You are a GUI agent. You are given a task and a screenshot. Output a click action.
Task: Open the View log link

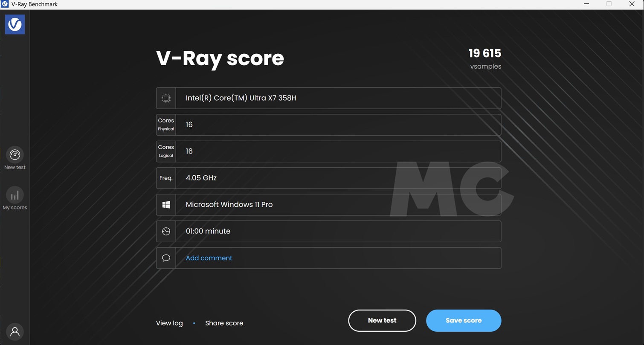point(169,323)
